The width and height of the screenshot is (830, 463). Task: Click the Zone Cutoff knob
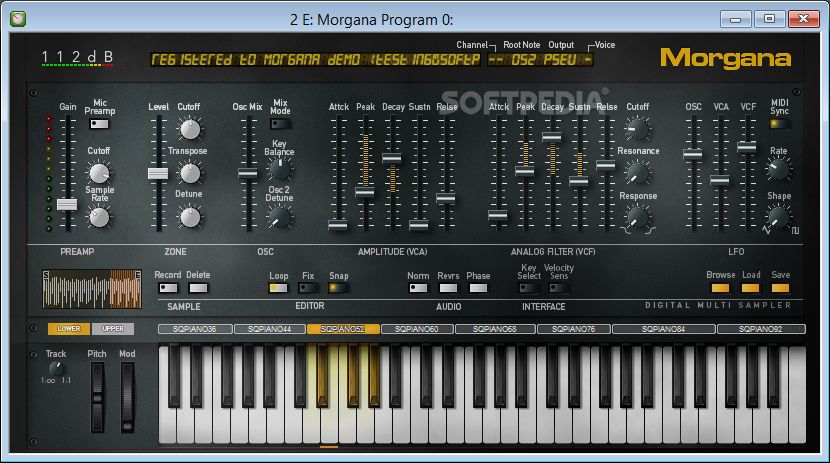pyautogui.click(x=190, y=129)
